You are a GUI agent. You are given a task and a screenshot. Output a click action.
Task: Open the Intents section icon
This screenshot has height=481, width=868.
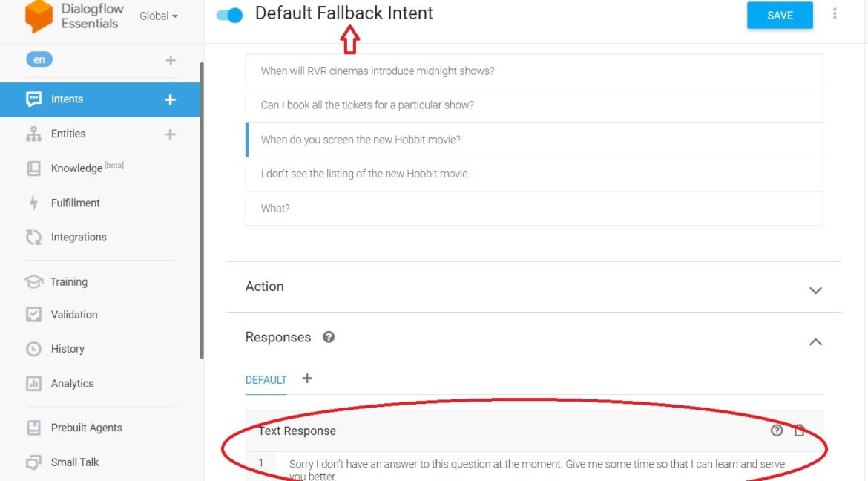click(x=33, y=98)
